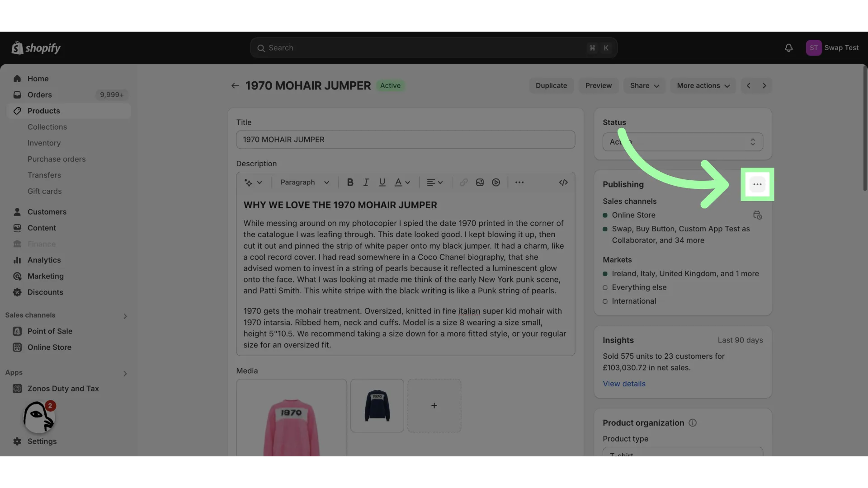Image resolution: width=868 pixels, height=488 pixels.
Task: Open Customers in the sidebar
Action: 69,212
